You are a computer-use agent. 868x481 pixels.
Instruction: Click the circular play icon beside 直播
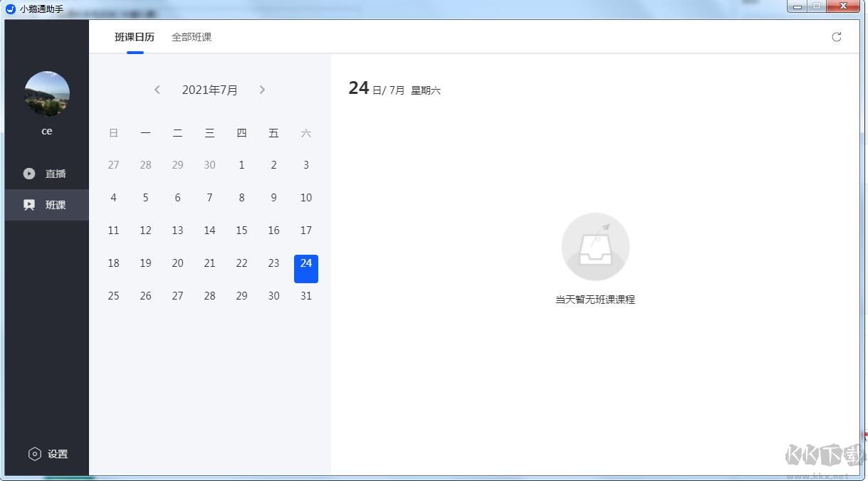point(29,173)
